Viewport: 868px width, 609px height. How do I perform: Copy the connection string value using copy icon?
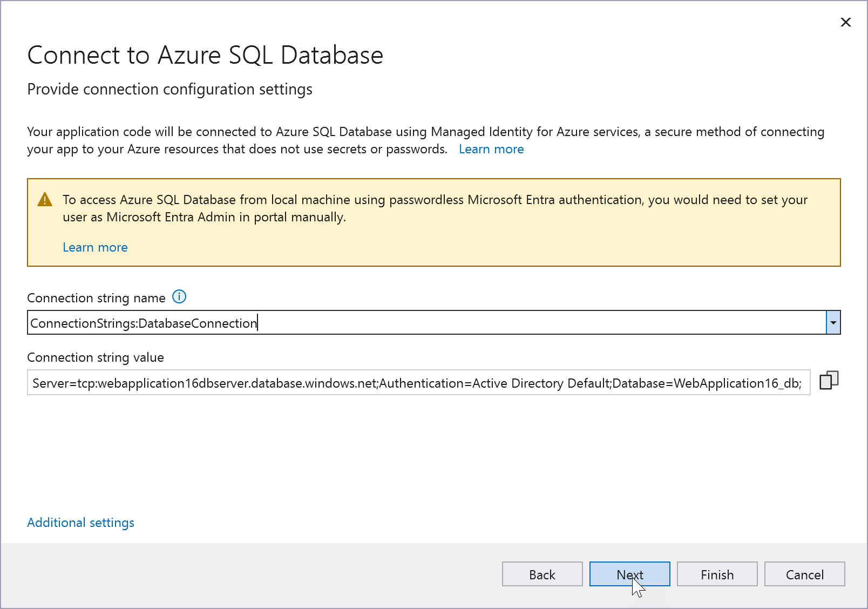coord(829,380)
